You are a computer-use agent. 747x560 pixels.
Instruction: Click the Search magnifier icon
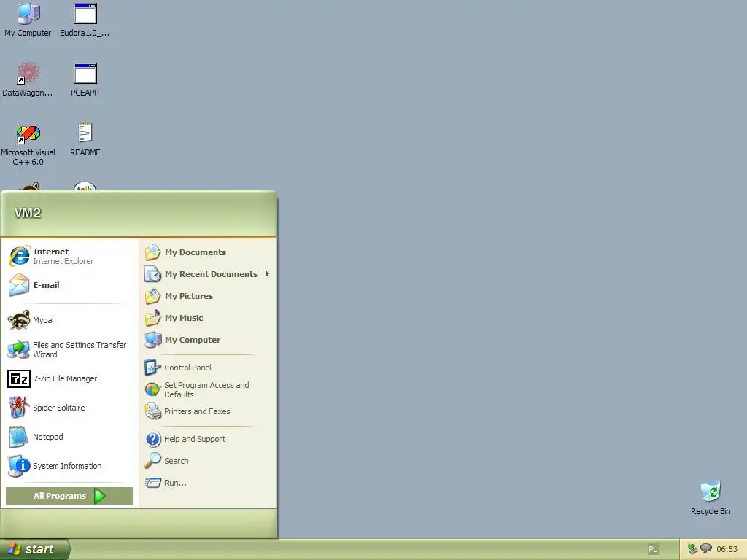click(x=153, y=461)
